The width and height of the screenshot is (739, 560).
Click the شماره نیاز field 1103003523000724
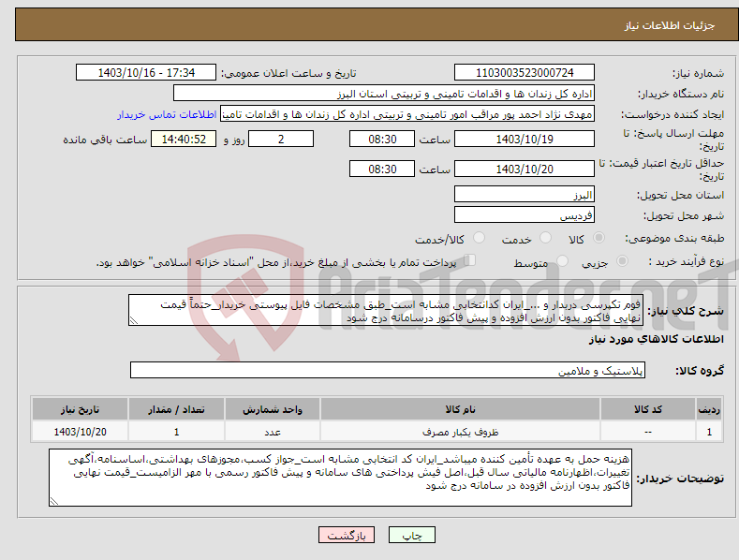pyautogui.click(x=525, y=73)
